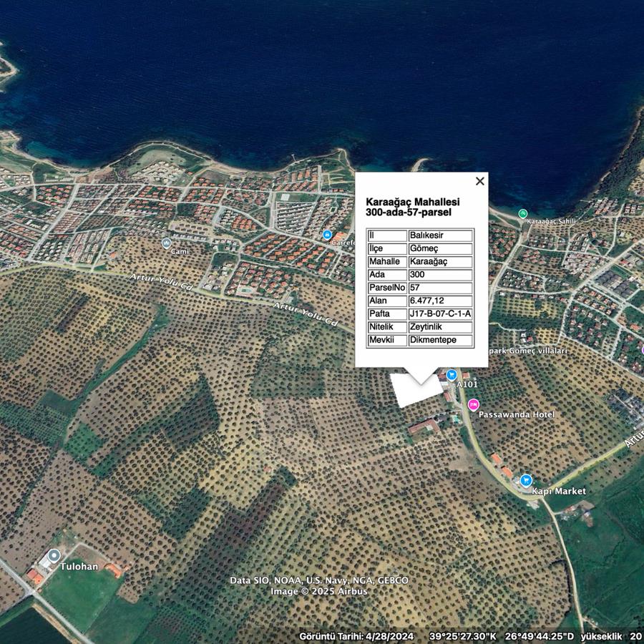Click the Dikmentepe cell in Mevkii row
This screenshot has height=644, width=644.
(440, 341)
